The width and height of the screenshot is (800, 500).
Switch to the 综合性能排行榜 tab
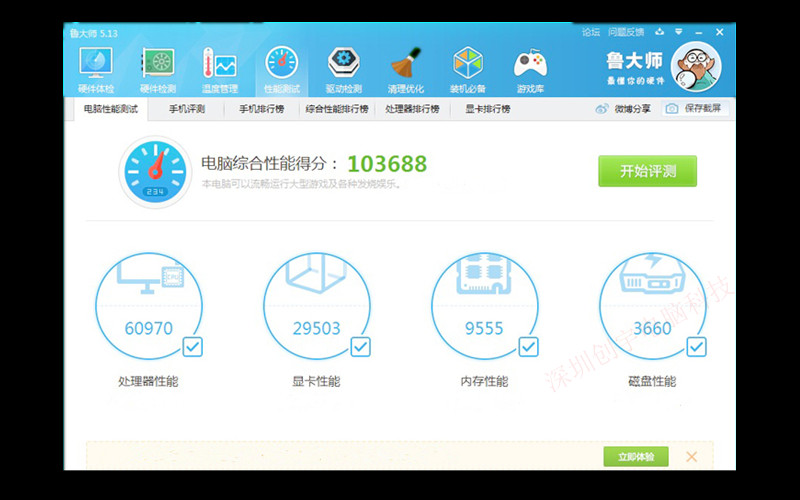pyautogui.click(x=337, y=109)
